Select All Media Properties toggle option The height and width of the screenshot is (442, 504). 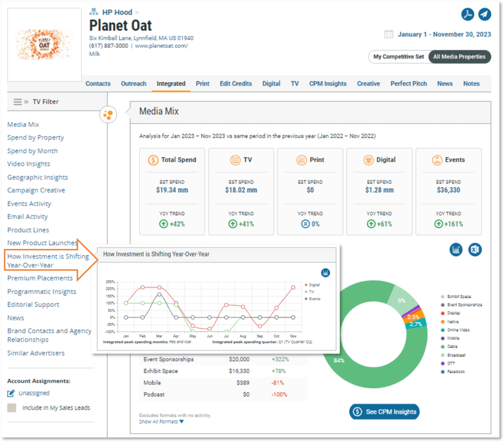point(459,57)
